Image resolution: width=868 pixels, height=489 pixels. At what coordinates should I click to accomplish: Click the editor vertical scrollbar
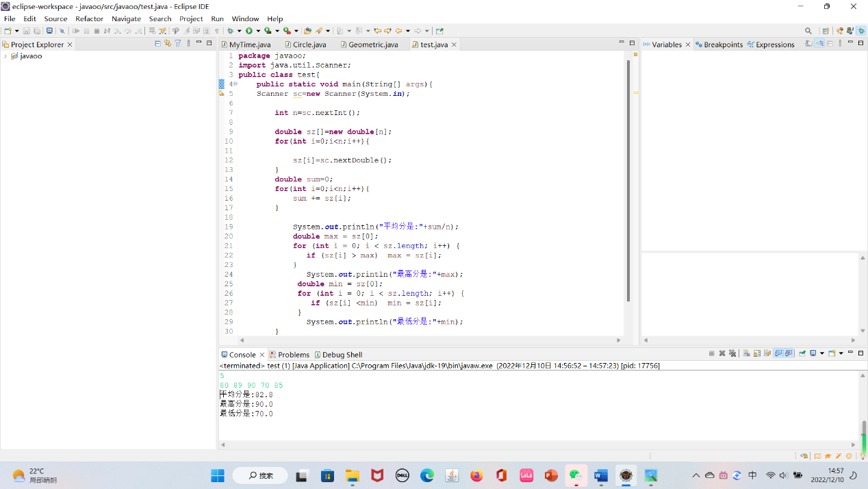[628, 178]
